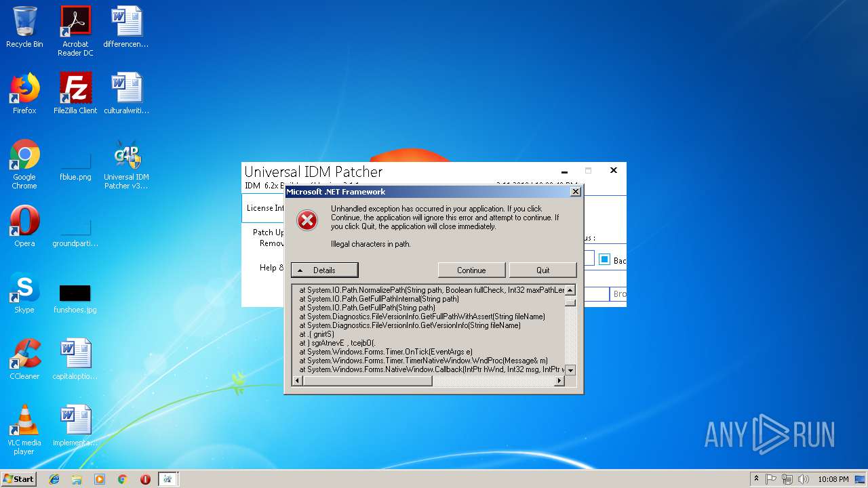Open Windows Explorer folder in the taskbar

point(77,479)
